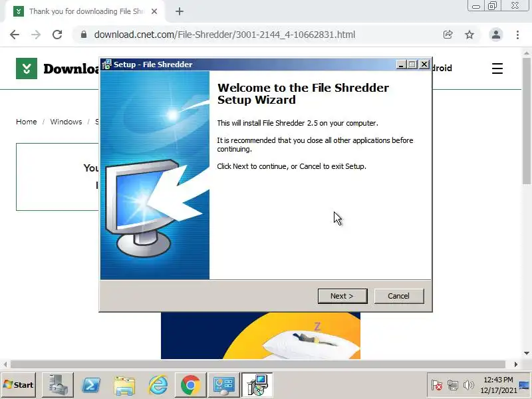Minimize the Chrome browser window
Image resolution: width=532 pixels, height=399 pixels.
[x=476, y=6]
